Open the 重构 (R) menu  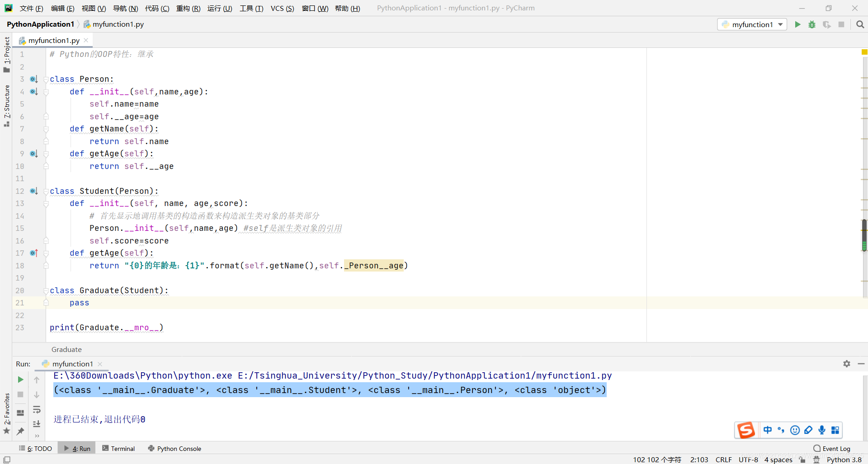pos(188,8)
